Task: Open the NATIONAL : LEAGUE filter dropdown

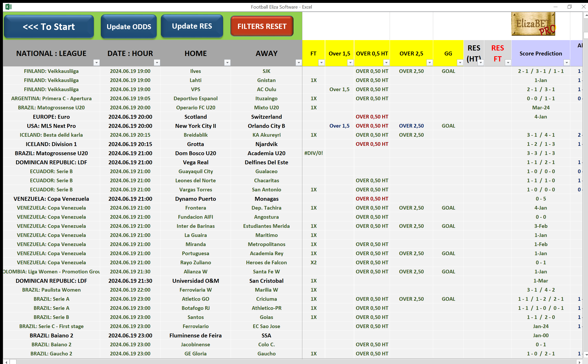Action: pyautogui.click(x=96, y=62)
